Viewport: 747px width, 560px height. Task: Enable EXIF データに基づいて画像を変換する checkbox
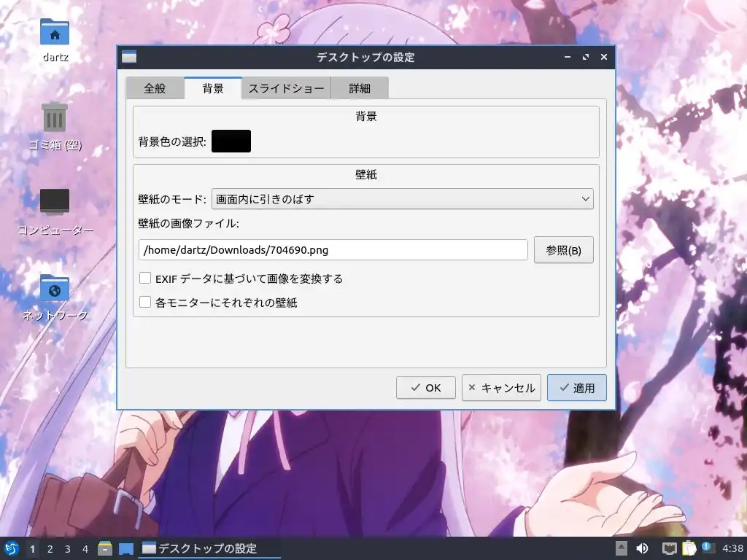point(145,278)
